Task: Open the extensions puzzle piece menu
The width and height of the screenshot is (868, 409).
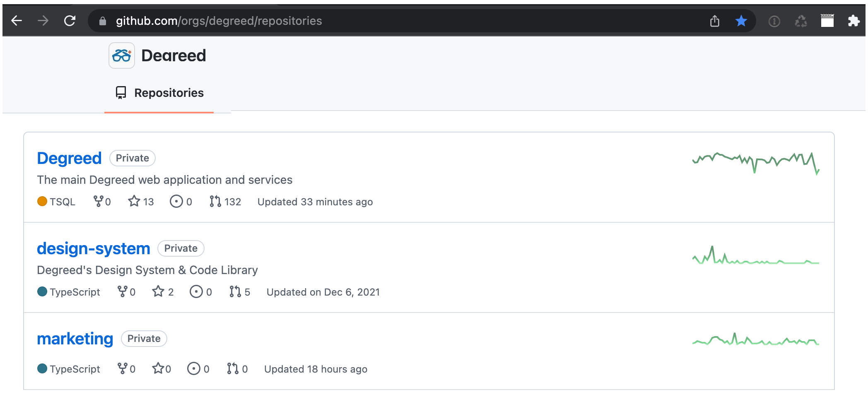Action: pos(854,21)
